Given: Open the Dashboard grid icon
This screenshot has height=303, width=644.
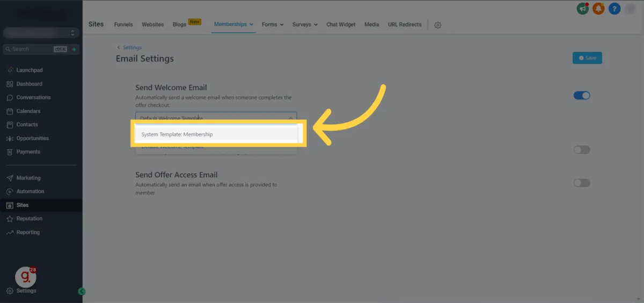Looking at the screenshot, I should coord(10,84).
